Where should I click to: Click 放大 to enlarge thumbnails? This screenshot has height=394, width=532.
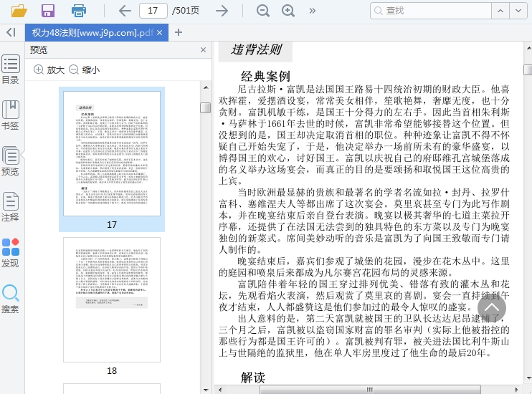(x=49, y=69)
